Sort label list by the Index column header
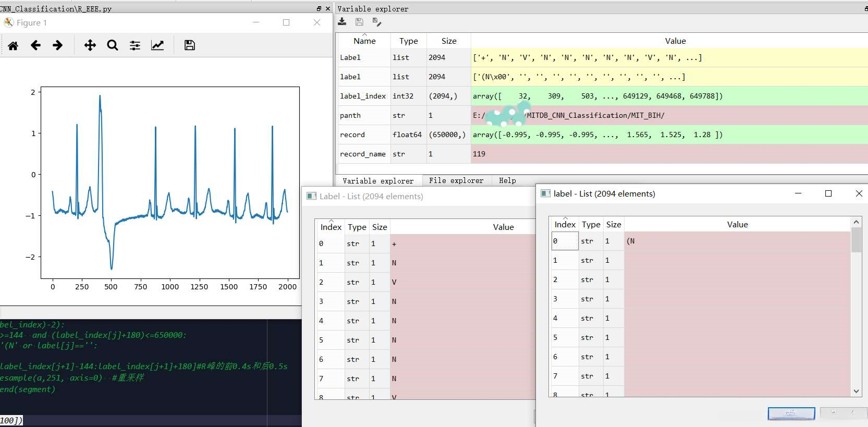This screenshot has width=868, height=427. coord(565,225)
